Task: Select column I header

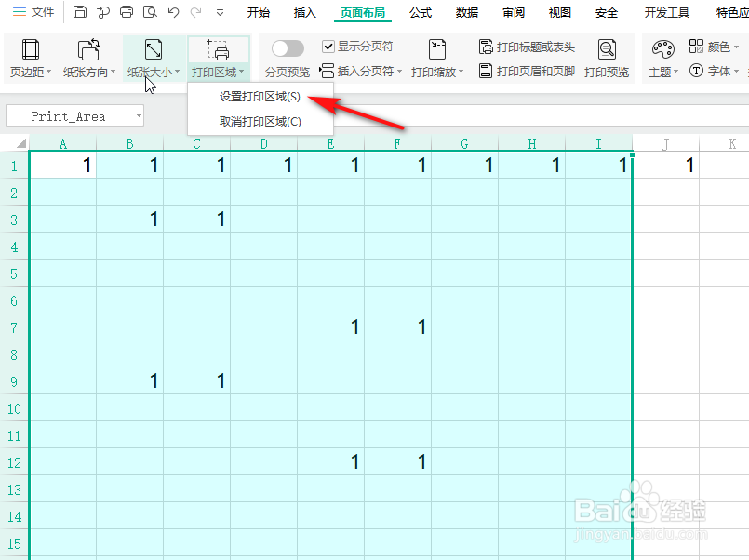Action: click(598, 143)
